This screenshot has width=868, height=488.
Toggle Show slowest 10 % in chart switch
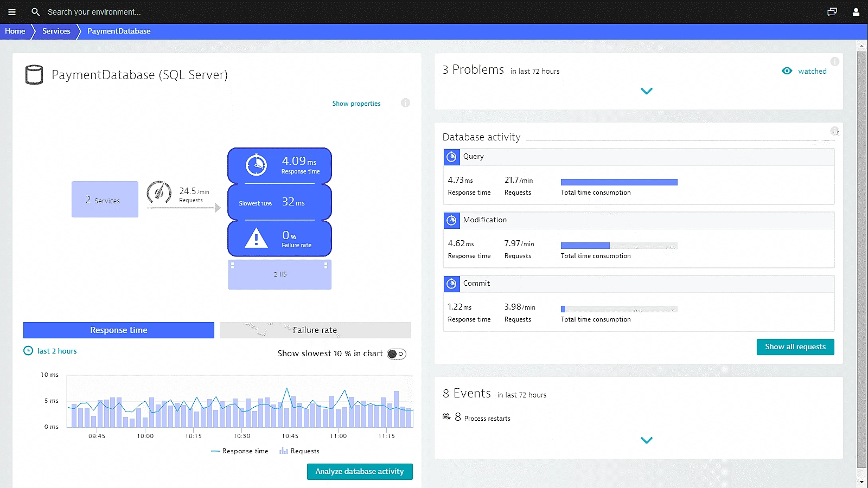click(x=397, y=354)
